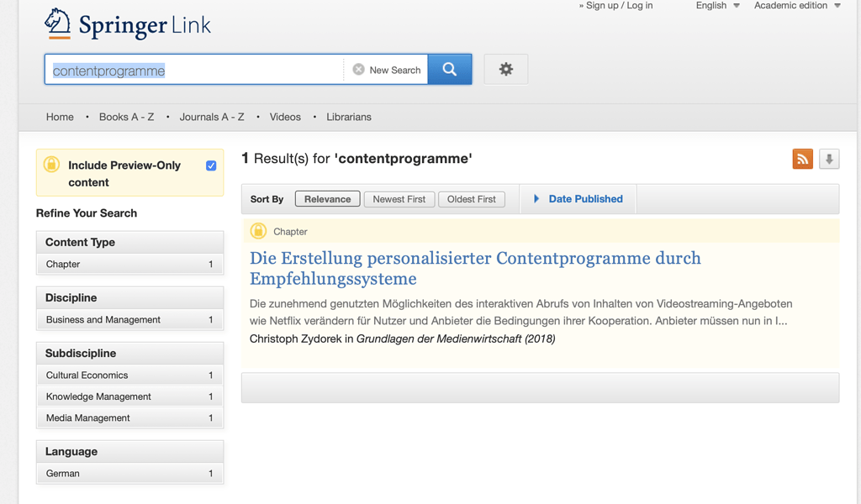This screenshot has height=504, width=861.
Task: Open the Librarians page
Action: [x=349, y=117]
